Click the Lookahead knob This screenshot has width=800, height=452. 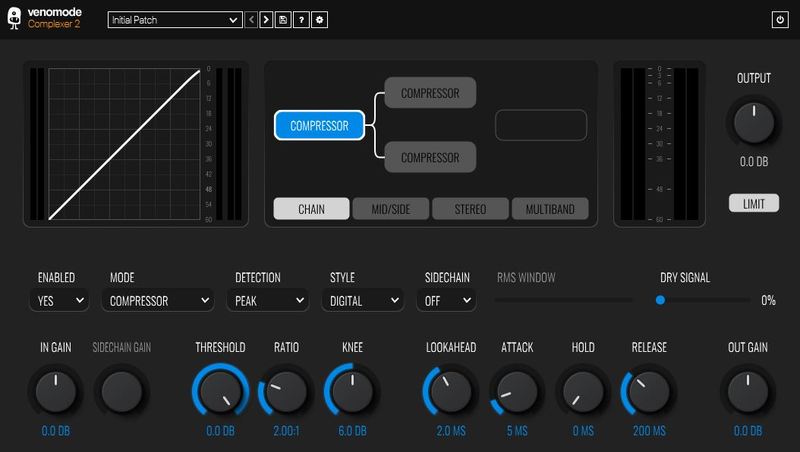(x=451, y=391)
